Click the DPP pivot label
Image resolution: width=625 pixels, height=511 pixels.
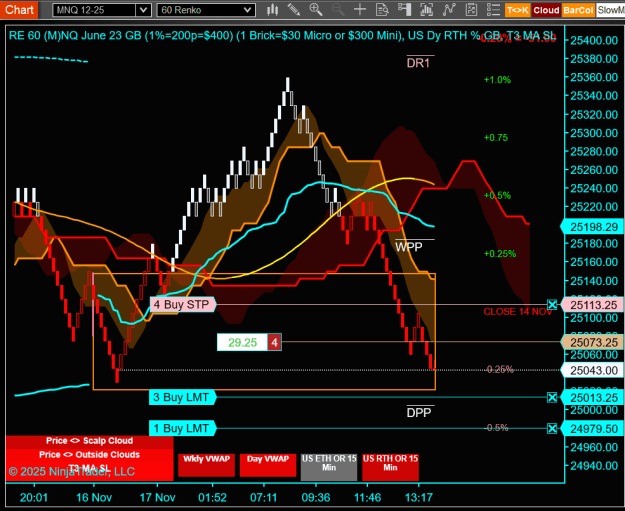click(x=419, y=413)
